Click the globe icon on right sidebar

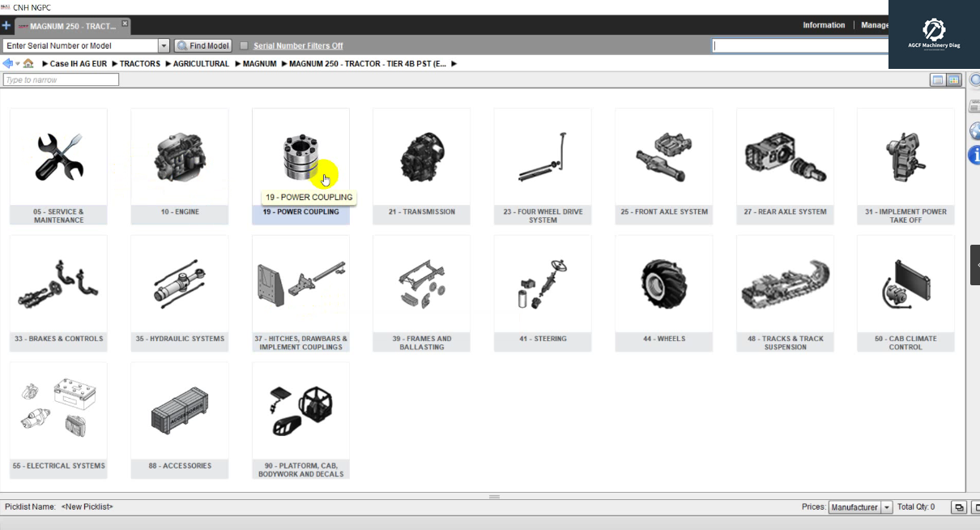pyautogui.click(x=974, y=130)
